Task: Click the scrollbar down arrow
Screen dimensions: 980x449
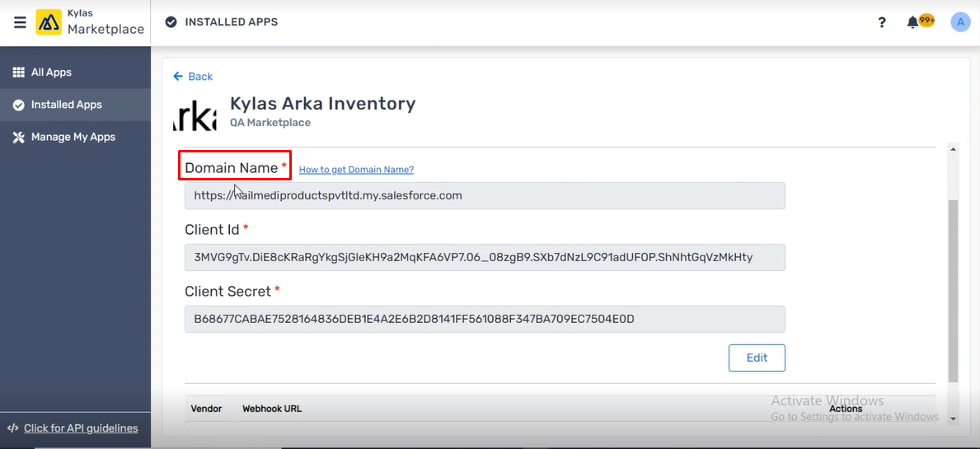Action: [x=953, y=419]
